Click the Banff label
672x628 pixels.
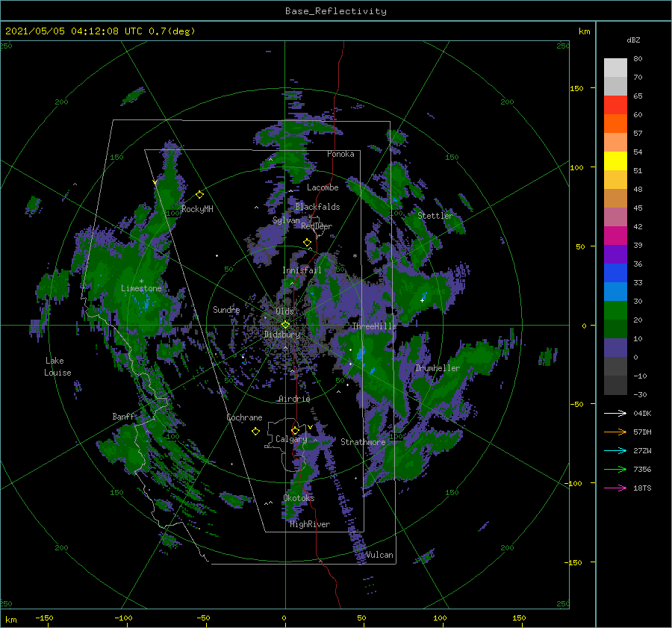pos(123,417)
